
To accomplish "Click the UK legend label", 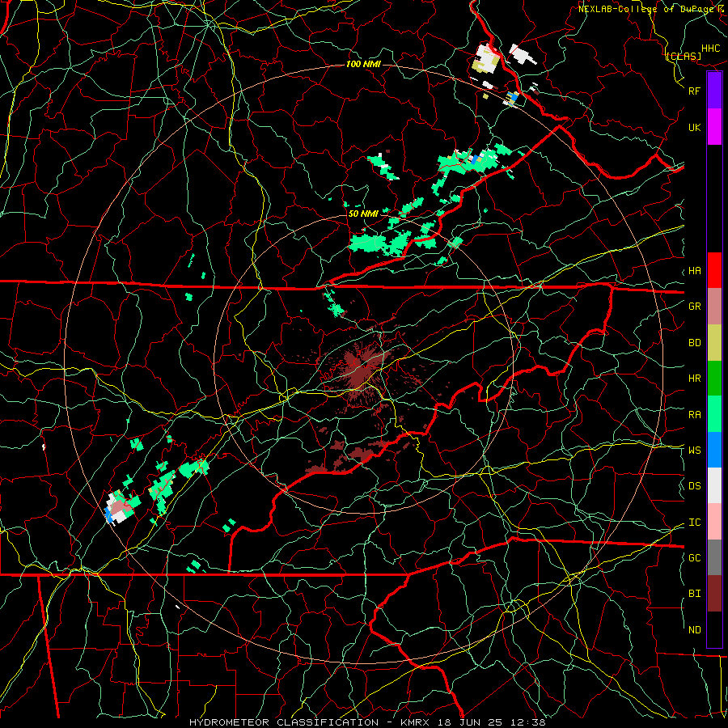I will tap(695, 127).
